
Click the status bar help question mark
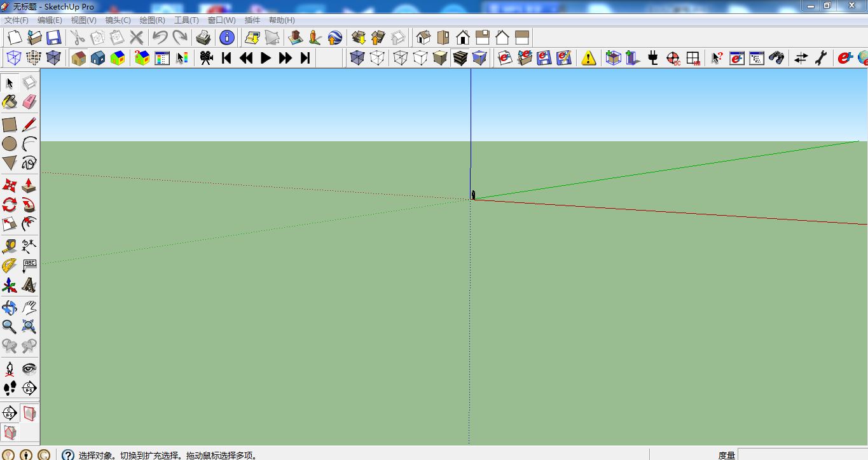point(68,455)
